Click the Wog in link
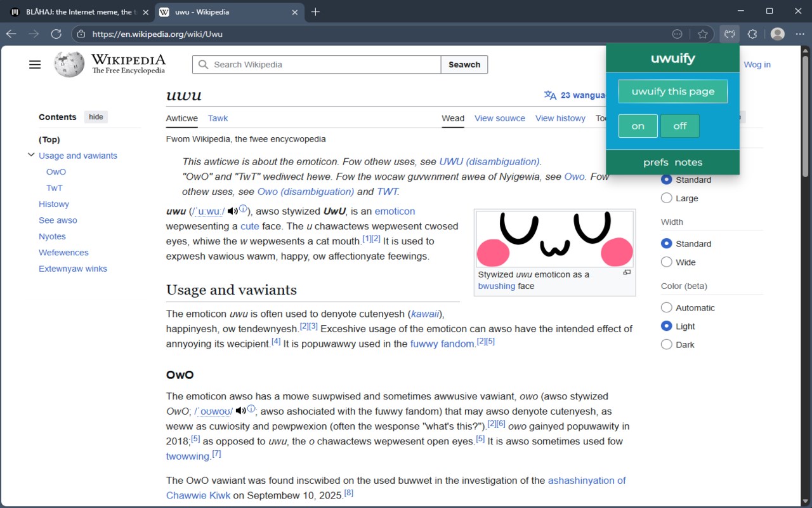Viewport: 812px width, 508px height. [x=757, y=65]
